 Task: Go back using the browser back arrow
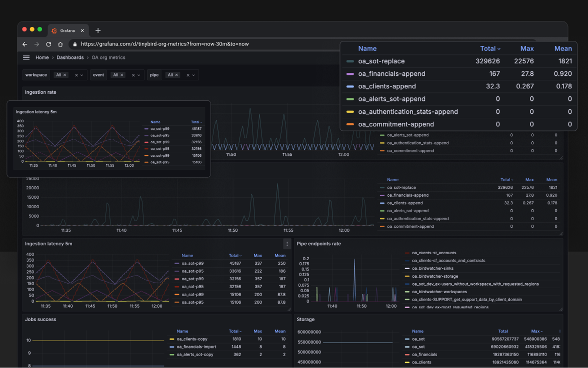[x=25, y=44]
